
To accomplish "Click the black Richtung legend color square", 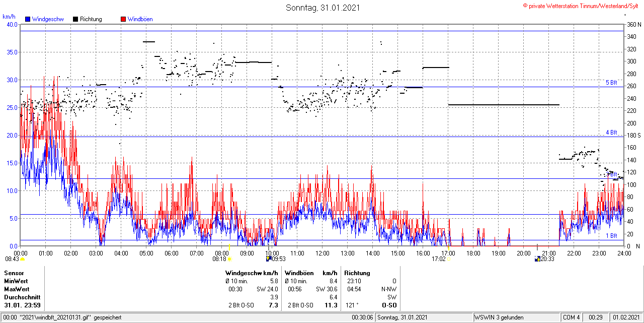I will click(75, 19).
